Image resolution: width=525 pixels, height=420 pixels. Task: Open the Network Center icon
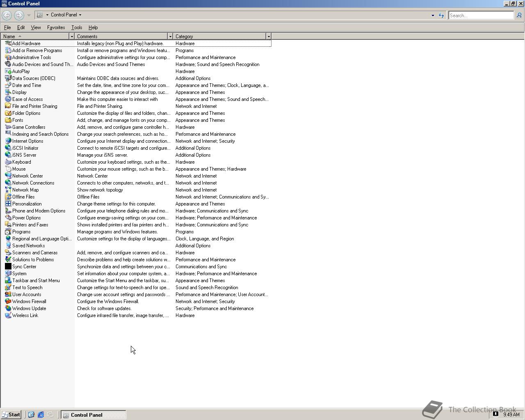[8, 176]
